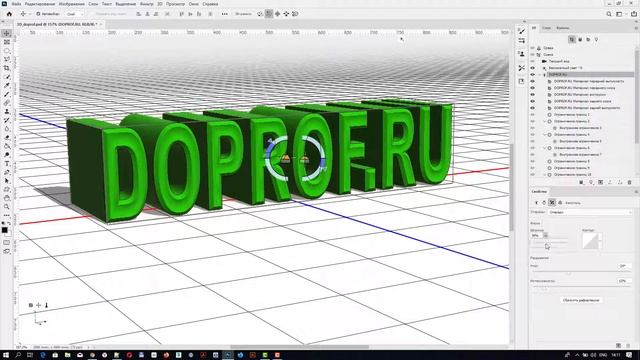The width and height of the screenshot is (640, 360).
Task: Close the 3D_doprof.psd document tab
Action: pos(101,24)
